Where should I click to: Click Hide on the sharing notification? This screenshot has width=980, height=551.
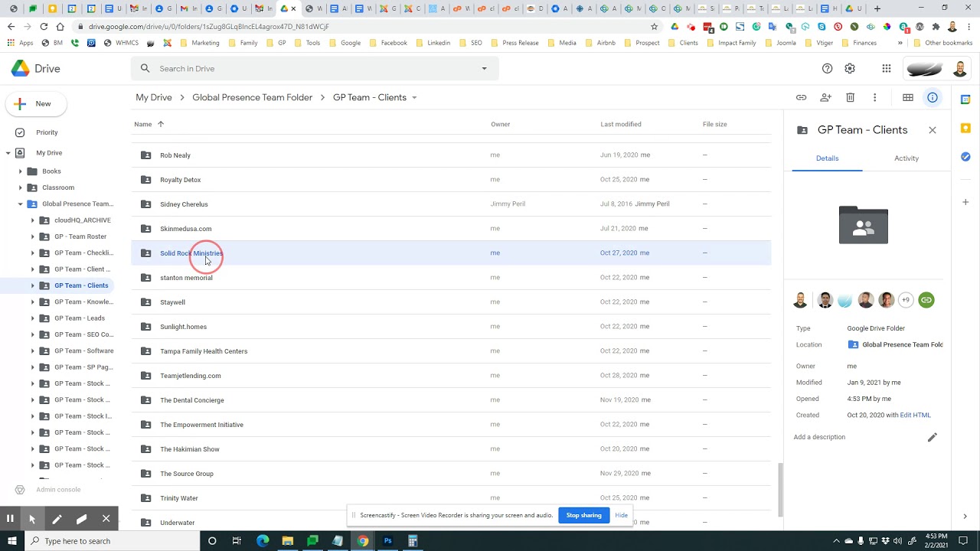[621, 515]
